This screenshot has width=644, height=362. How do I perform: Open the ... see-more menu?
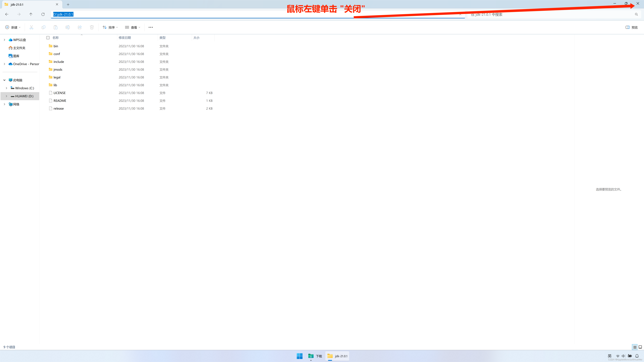click(x=151, y=27)
